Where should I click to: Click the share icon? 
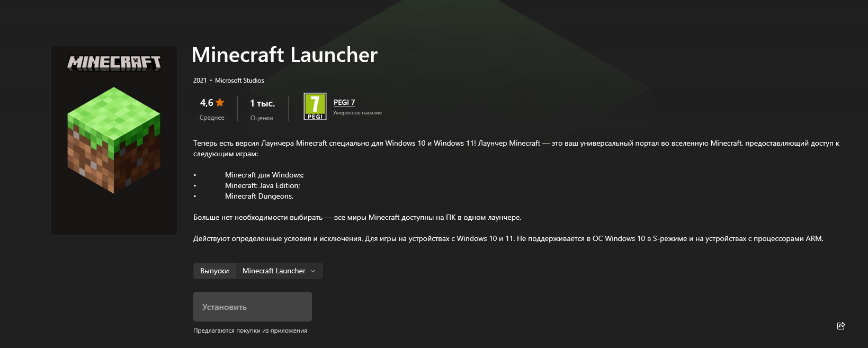(x=841, y=326)
